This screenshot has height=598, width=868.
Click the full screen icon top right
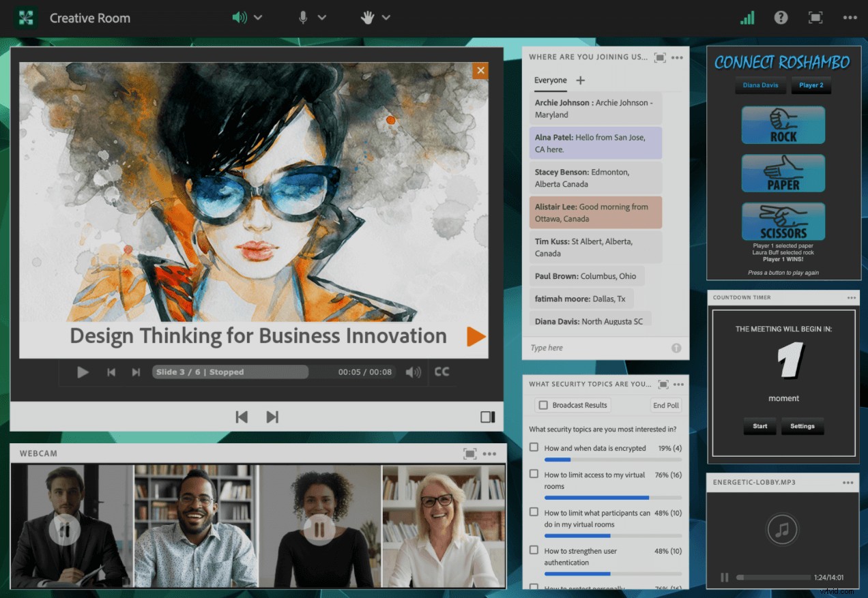tap(815, 17)
